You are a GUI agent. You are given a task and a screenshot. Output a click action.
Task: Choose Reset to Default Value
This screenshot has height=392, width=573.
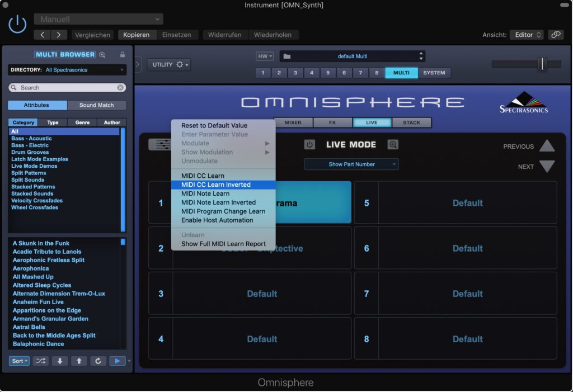[223, 125]
